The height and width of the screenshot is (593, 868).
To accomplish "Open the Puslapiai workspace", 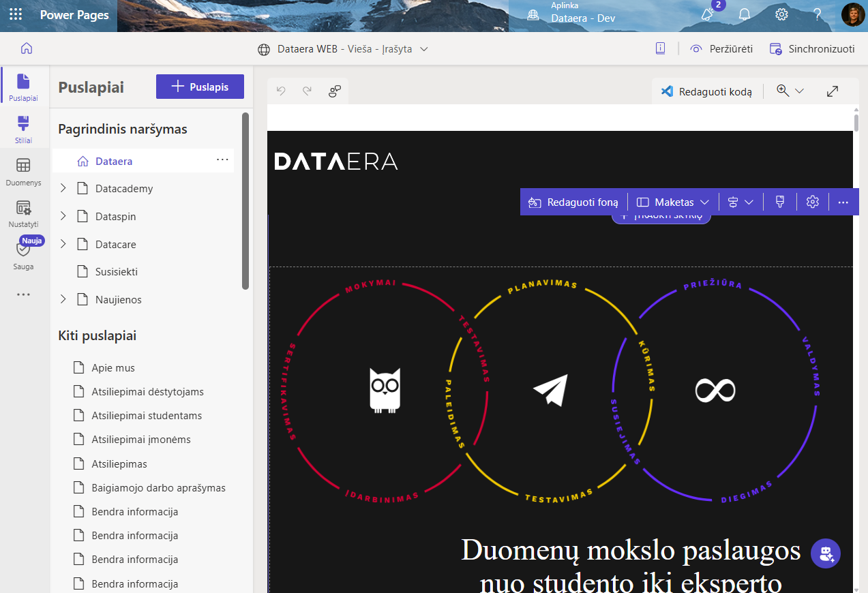I will click(x=23, y=87).
